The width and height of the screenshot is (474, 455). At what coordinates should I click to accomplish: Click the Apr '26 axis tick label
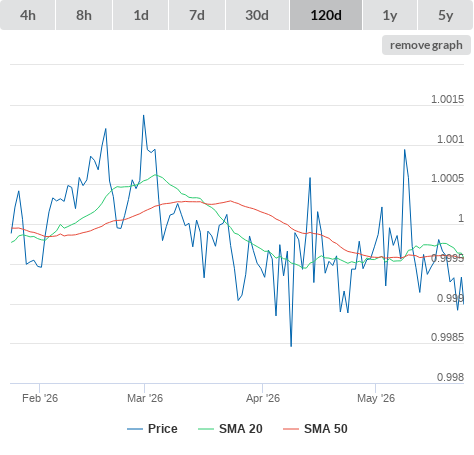[263, 398]
